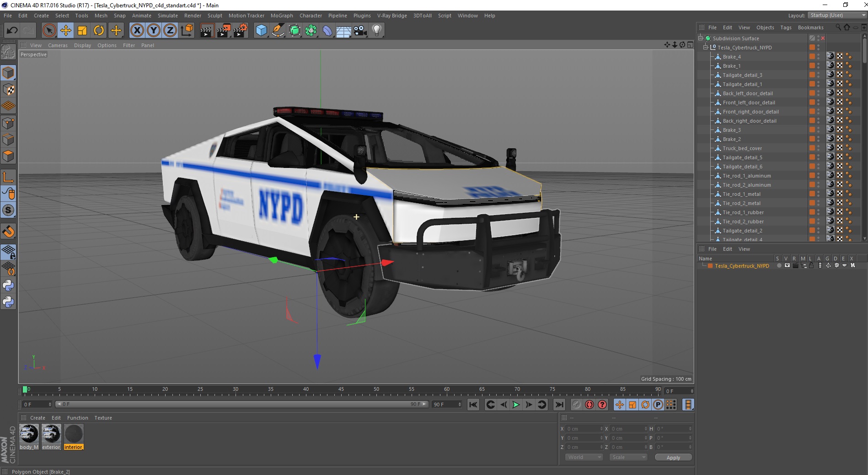Select Front_left_door_detail object
868x475 pixels.
point(749,103)
